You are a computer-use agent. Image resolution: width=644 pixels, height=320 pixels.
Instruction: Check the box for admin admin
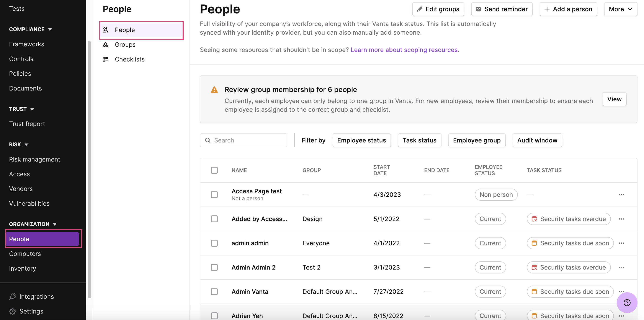tap(214, 243)
